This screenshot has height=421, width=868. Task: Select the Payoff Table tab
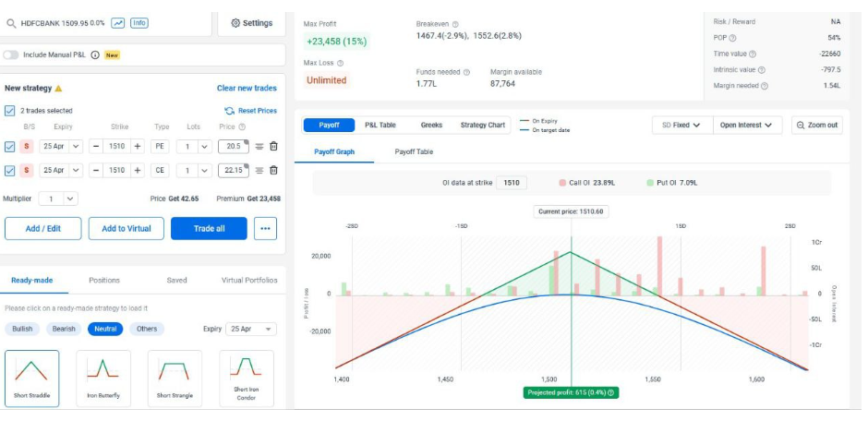[x=413, y=151]
